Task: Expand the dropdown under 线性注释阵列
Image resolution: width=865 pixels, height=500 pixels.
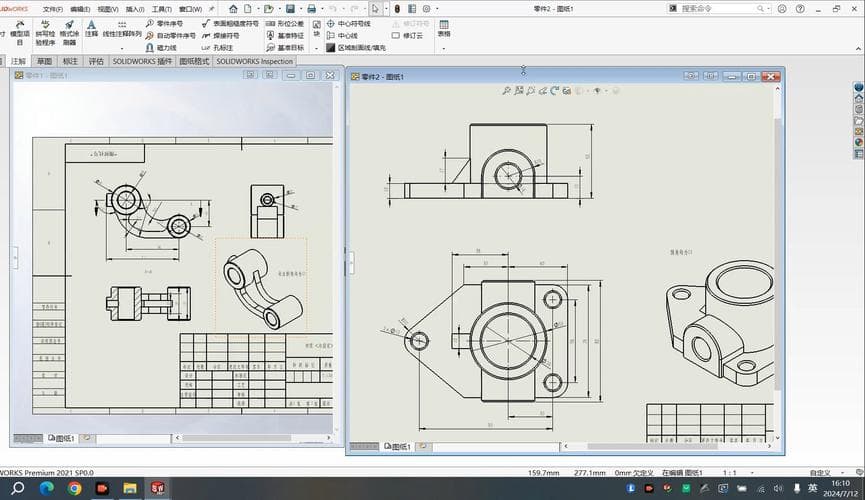Action: pyautogui.click(x=122, y=49)
